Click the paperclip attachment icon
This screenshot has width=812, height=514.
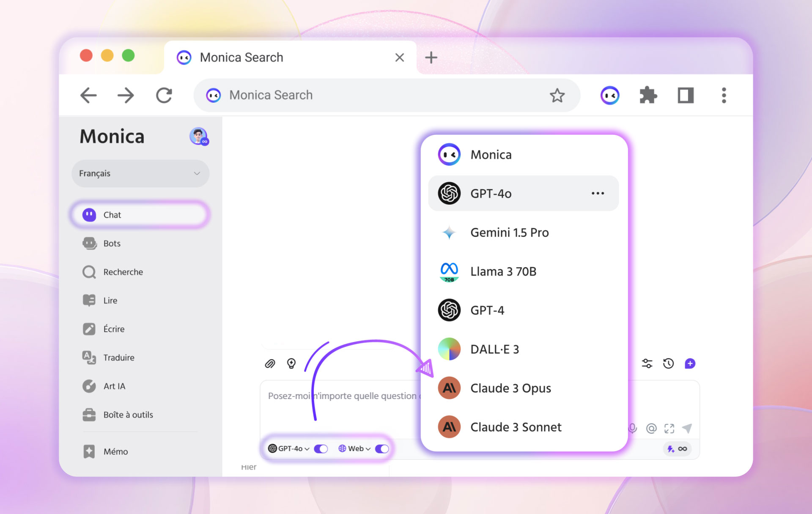[270, 364]
